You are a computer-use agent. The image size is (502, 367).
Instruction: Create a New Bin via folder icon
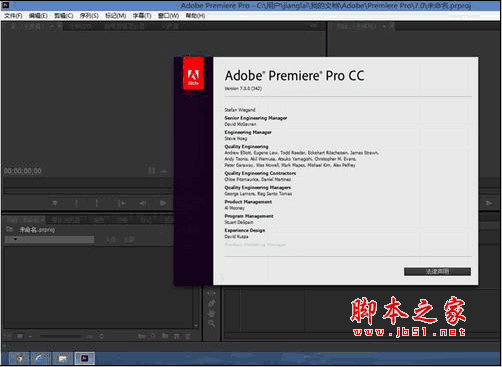click(x=165, y=336)
